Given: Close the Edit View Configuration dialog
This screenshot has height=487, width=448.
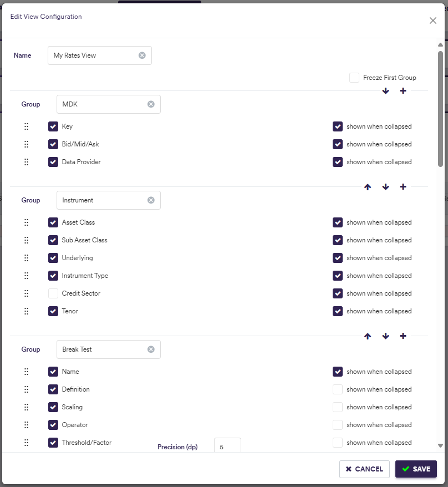Looking at the screenshot, I should 433,21.
